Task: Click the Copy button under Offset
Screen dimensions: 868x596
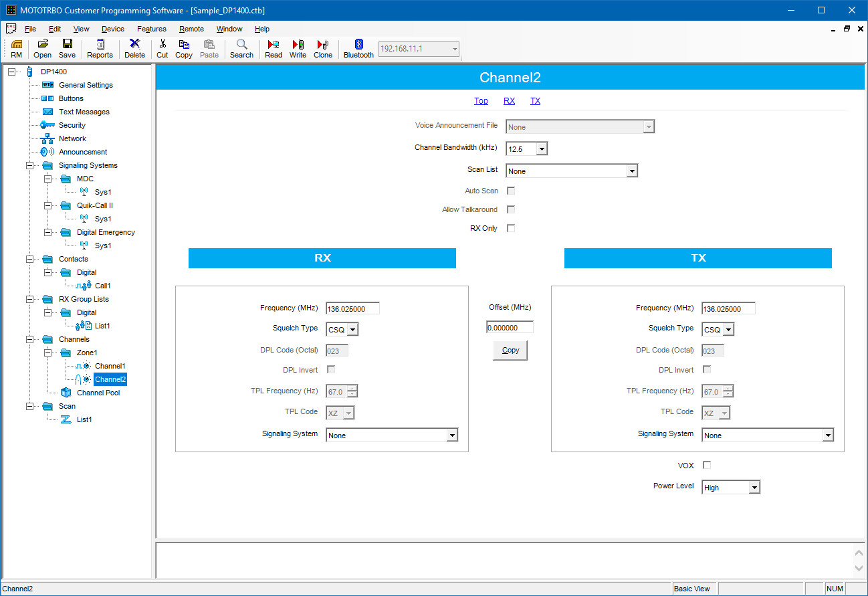Action: click(x=510, y=351)
